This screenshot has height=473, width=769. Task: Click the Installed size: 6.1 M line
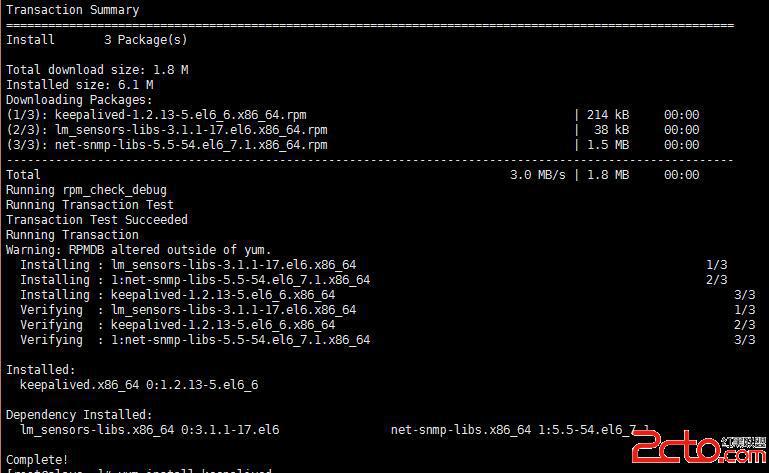[79, 85]
